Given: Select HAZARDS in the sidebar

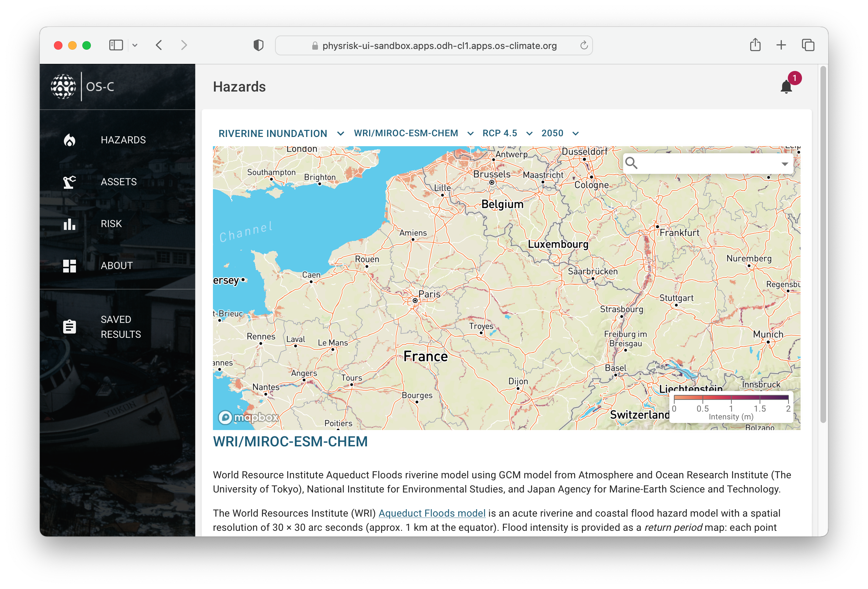Looking at the screenshot, I should coord(123,140).
